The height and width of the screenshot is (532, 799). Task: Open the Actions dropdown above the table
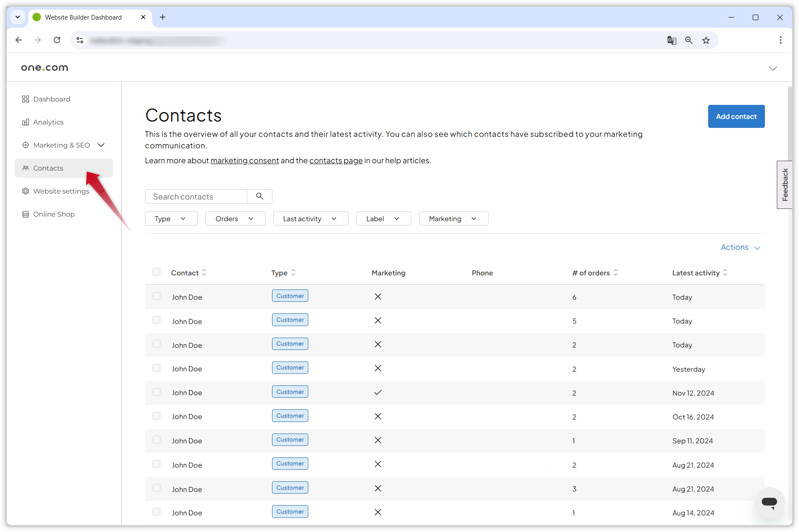(x=740, y=247)
